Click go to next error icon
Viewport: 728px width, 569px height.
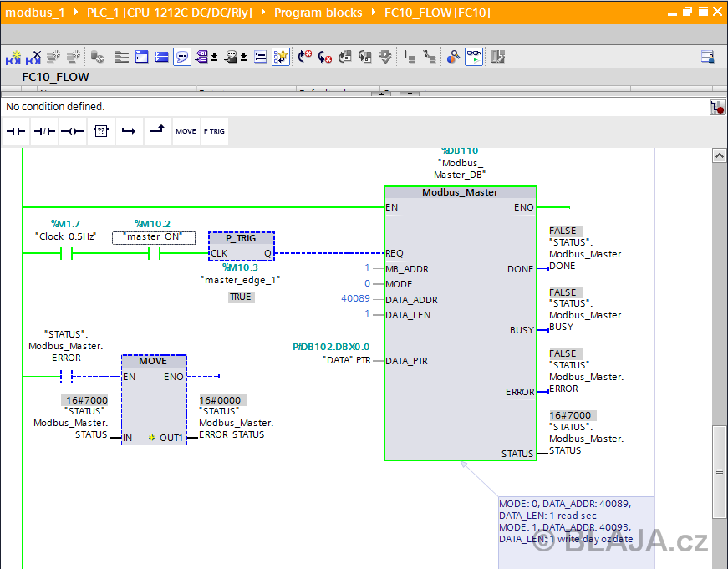(304, 57)
